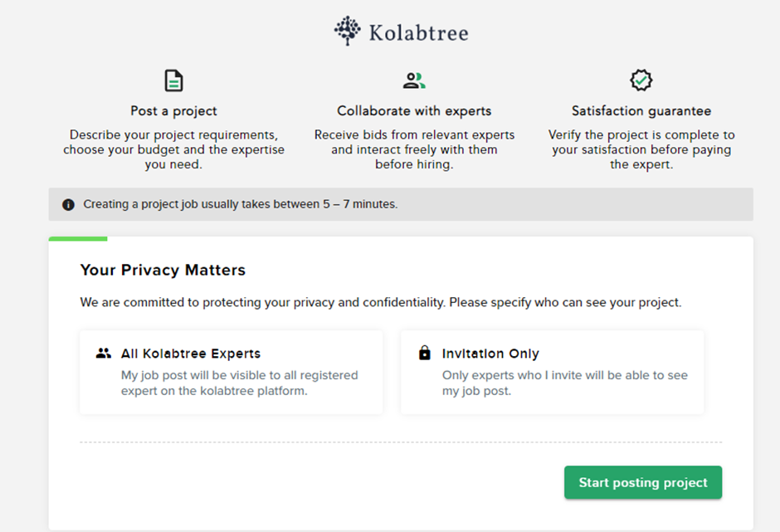Click the 'Post a project' heading
Viewport: 780px width, 532px height.
pos(173,111)
